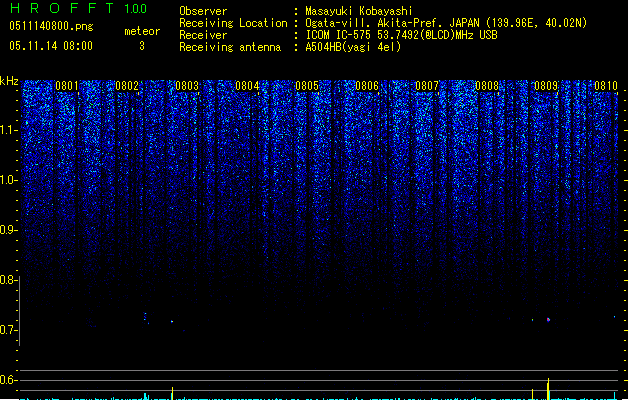629x400 pixels.
Task: Click the bright meteor echo after 0802
Action: pyautogui.click(x=172, y=321)
